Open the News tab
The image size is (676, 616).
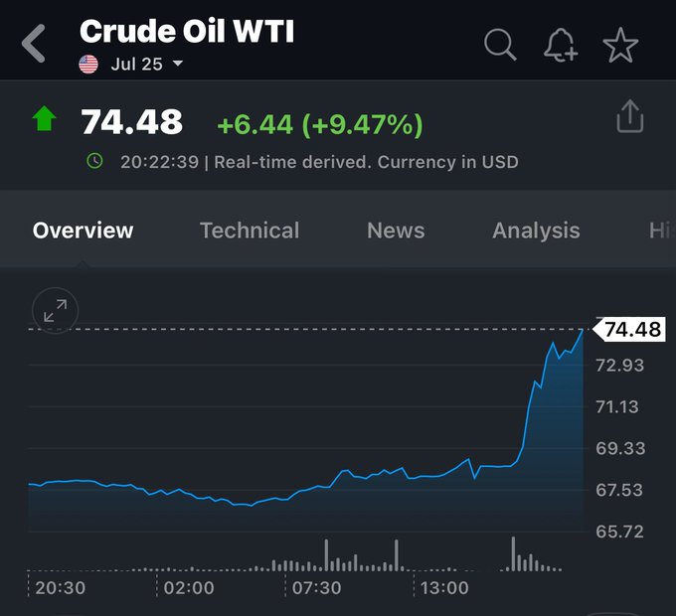pos(396,231)
